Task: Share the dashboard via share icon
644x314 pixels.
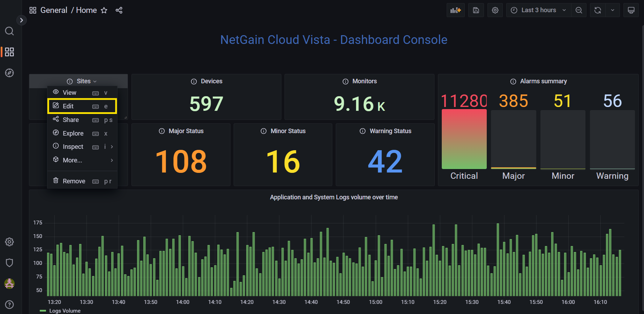Action: click(x=119, y=10)
